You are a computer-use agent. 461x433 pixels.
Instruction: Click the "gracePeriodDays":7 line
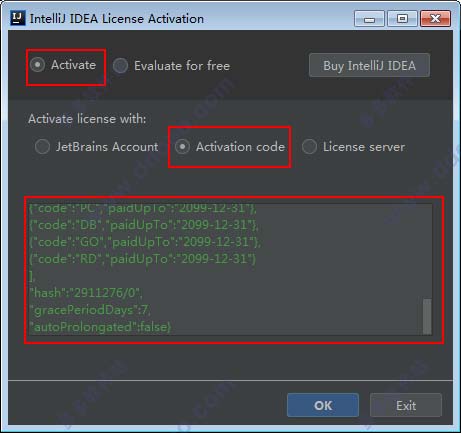pyautogui.click(x=90, y=310)
